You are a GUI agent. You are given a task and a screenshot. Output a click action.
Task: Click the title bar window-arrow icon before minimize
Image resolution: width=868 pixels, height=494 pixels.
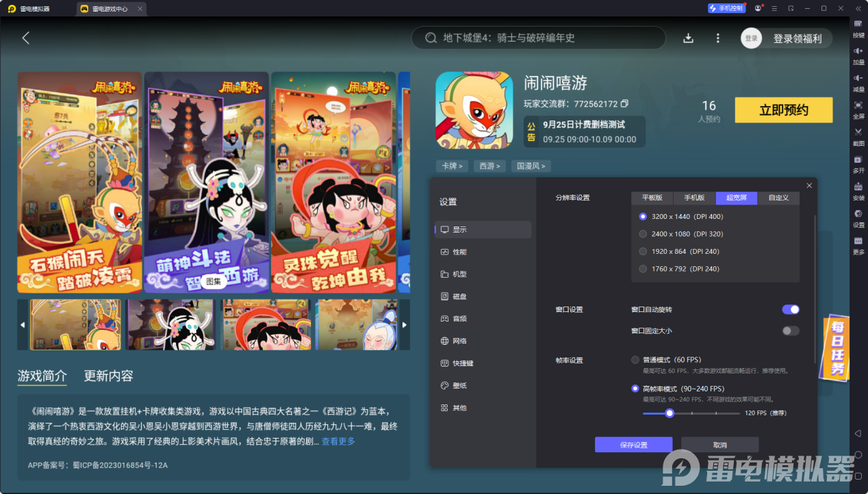(791, 8)
